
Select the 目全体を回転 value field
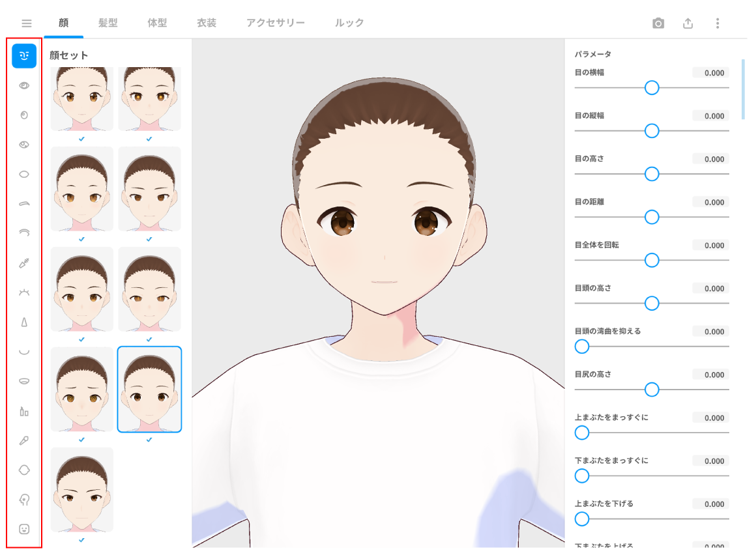tap(710, 245)
